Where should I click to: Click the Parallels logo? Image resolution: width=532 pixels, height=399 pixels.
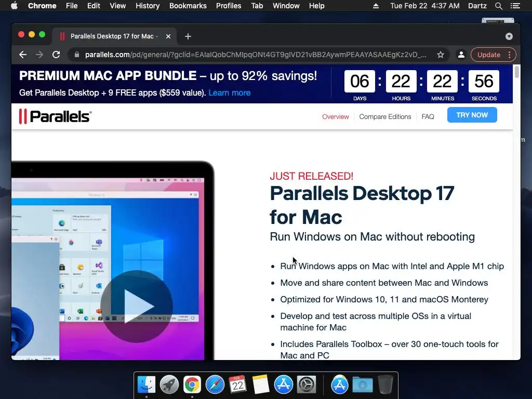point(55,116)
